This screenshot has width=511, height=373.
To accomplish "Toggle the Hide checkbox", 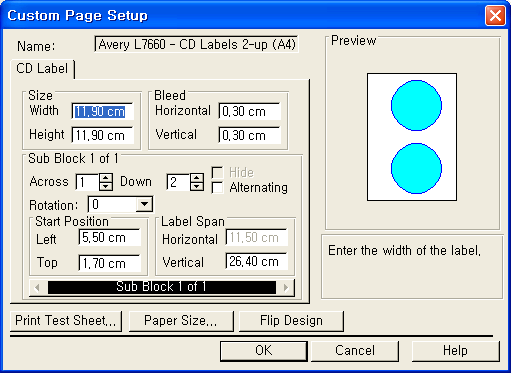I will [x=218, y=173].
